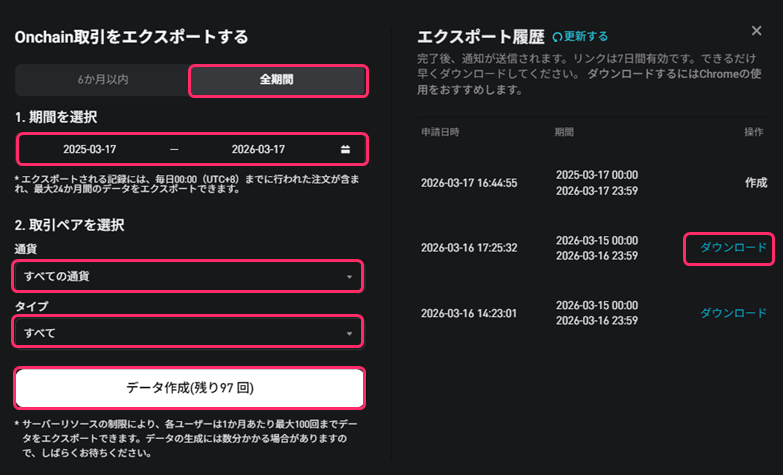Switch to the 6か月以内 tab
The height and width of the screenshot is (475, 783).
point(102,80)
